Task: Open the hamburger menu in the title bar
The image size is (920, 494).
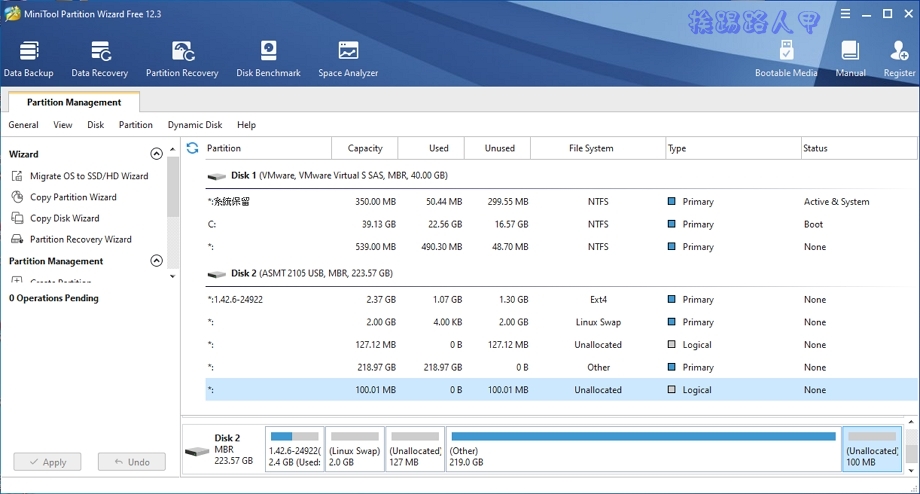Action: (x=845, y=13)
